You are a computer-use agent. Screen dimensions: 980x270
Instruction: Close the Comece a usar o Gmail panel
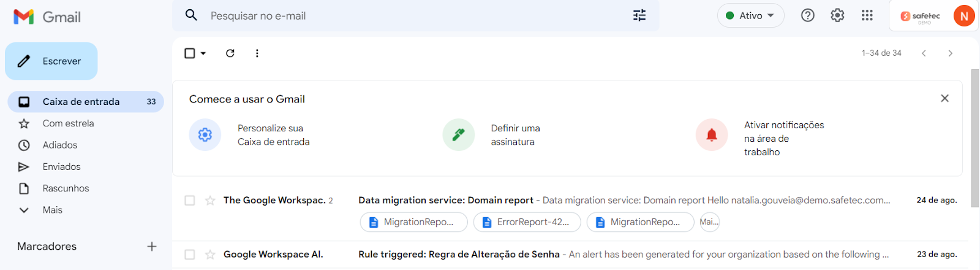pyautogui.click(x=944, y=98)
